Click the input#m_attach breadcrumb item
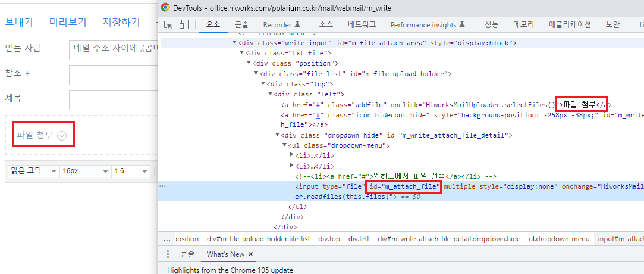Screen dimensions: 644x274 point(620,239)
